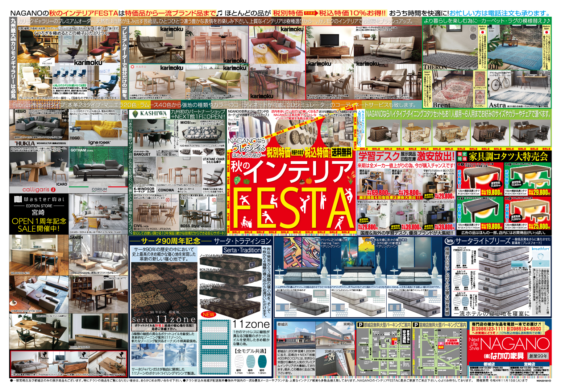Screen dimensions: 561x392
Task: Click the 家具調コタツ大特売会 heading
Action: click(508, 156)
